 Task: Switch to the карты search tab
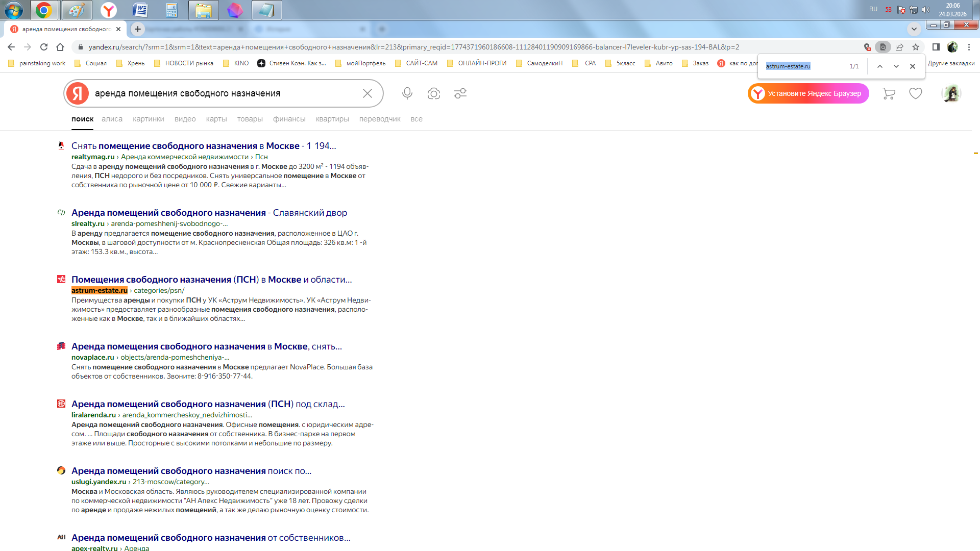pos(216,119)
